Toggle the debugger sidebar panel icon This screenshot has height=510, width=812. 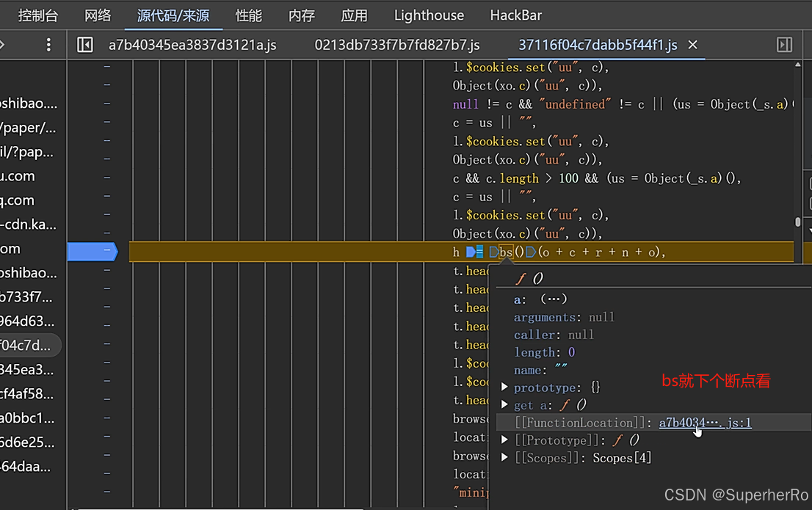coord(785,45)
